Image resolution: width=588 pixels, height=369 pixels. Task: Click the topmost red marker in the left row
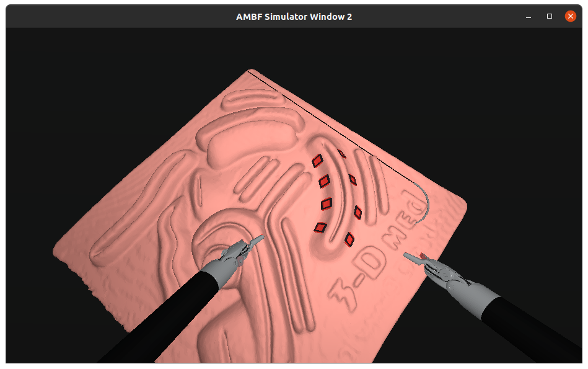click(x=317, y=161)
